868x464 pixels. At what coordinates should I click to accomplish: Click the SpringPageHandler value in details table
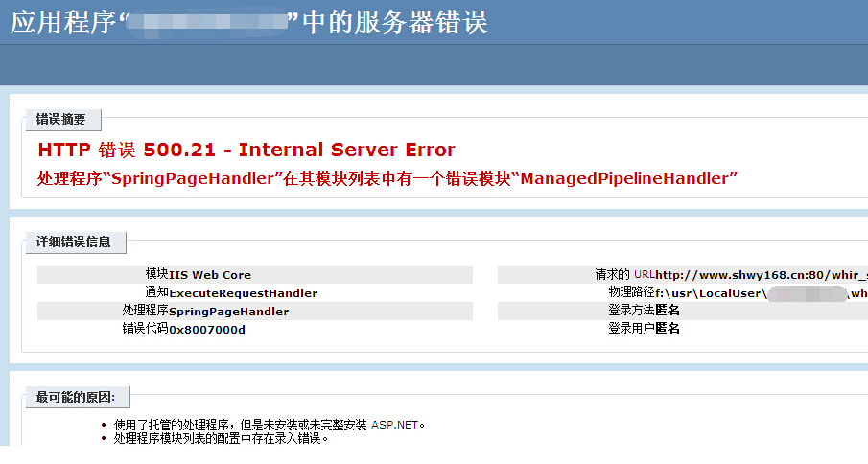[228, 312]
